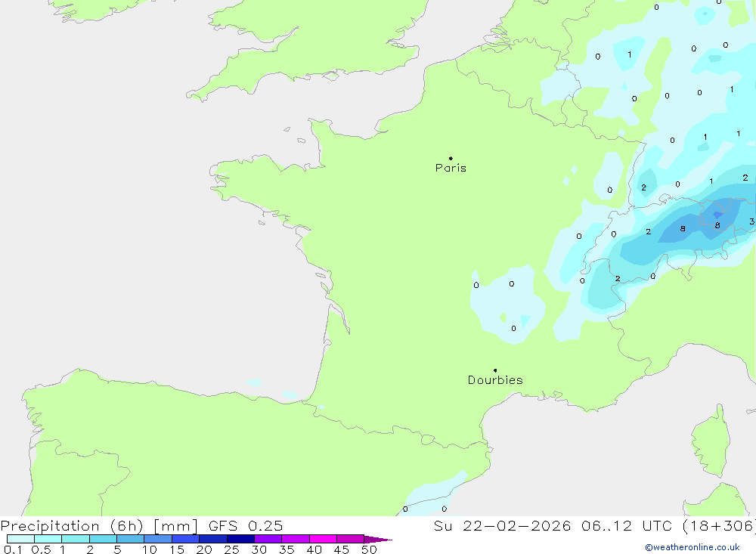Pick the 40–45 mm magenta swatch
This screenshot has width=756, height=554.
(x=323, y=539)
